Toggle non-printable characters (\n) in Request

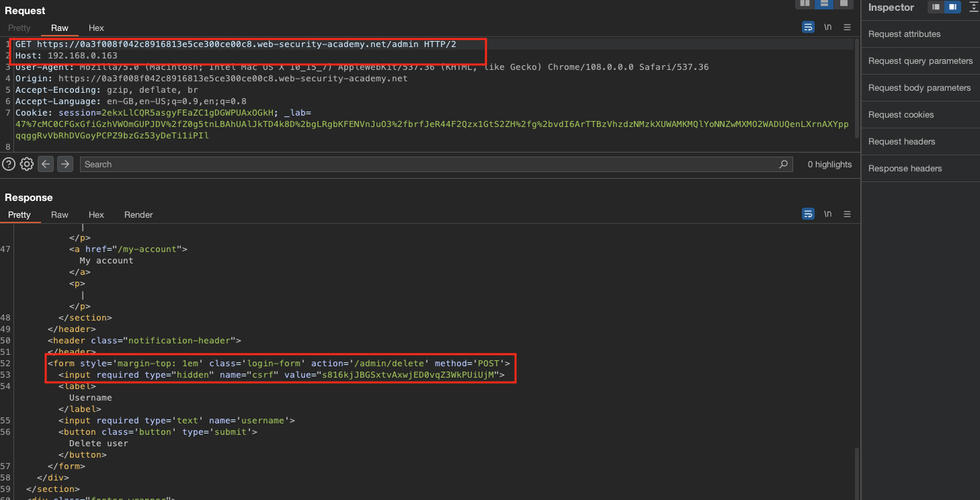click(827, 28)
